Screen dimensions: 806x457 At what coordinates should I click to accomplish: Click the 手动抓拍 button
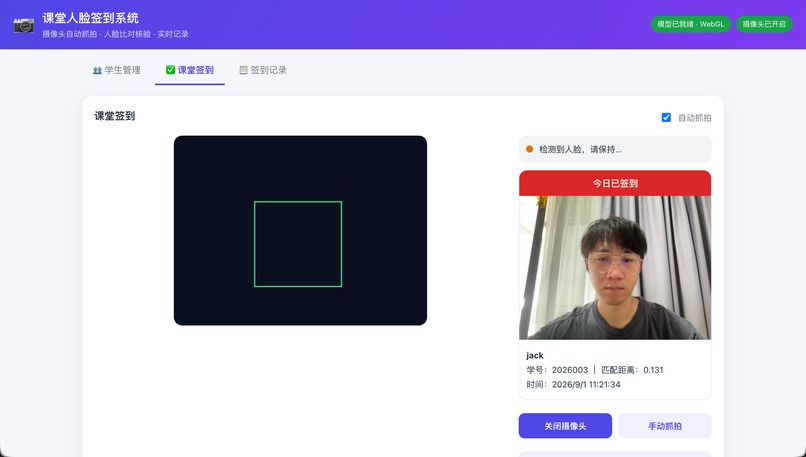click(x=665, y=426)
